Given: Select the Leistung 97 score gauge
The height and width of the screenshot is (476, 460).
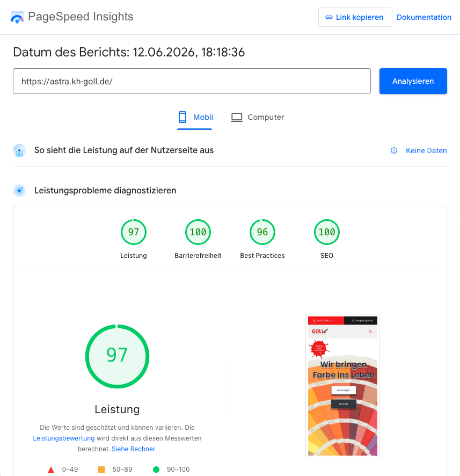Looking at the screenshot, I should [x=134, y=232].
